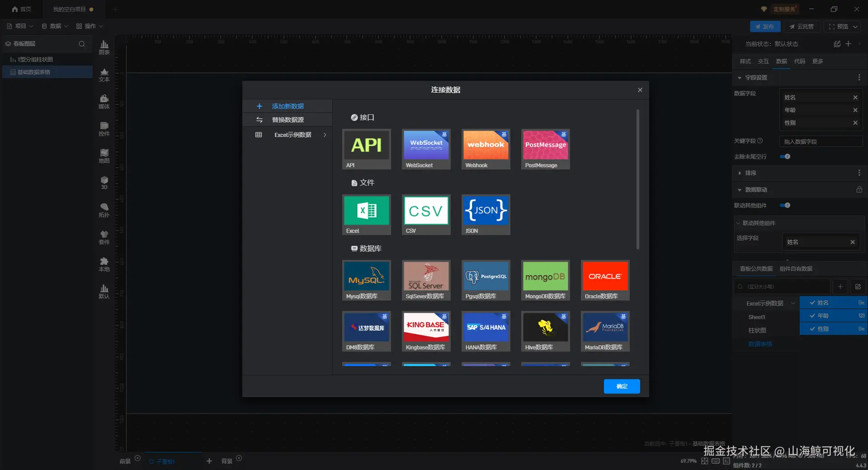Toggle the 联动其他组件 switch
Viewport: 868px width, 470px height.
(785, 205)
